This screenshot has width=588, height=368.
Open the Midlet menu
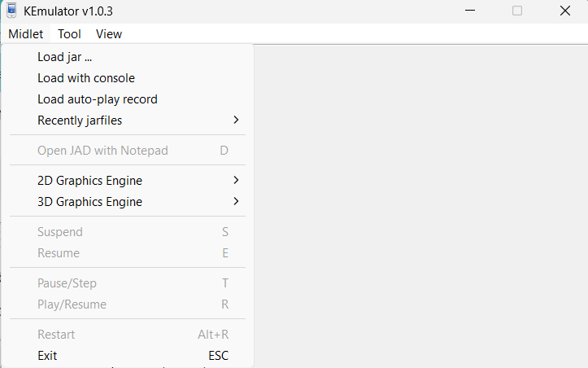click(x=26, y=34)
